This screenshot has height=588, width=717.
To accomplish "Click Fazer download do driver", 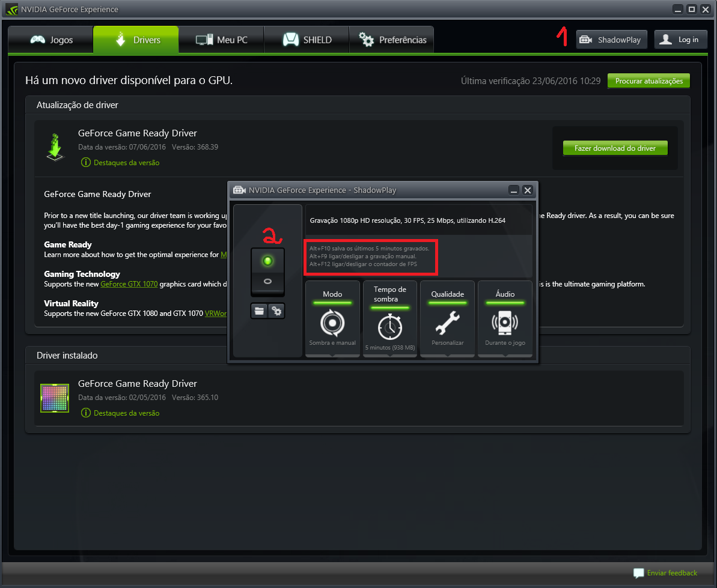I will tap(615, 148).
